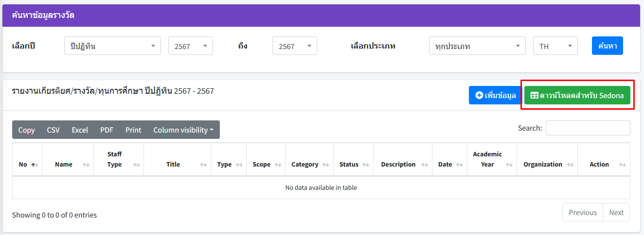Click the เพิ่มข้อมูล add data button
The width and height of the screenshot is (644, 235).
coord(495,95)
